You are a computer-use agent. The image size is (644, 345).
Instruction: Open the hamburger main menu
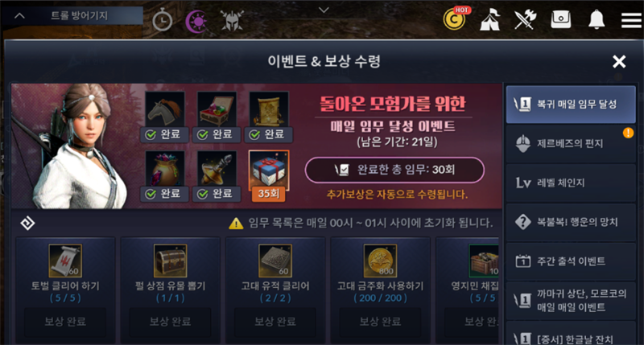click(x=631, y=19)
